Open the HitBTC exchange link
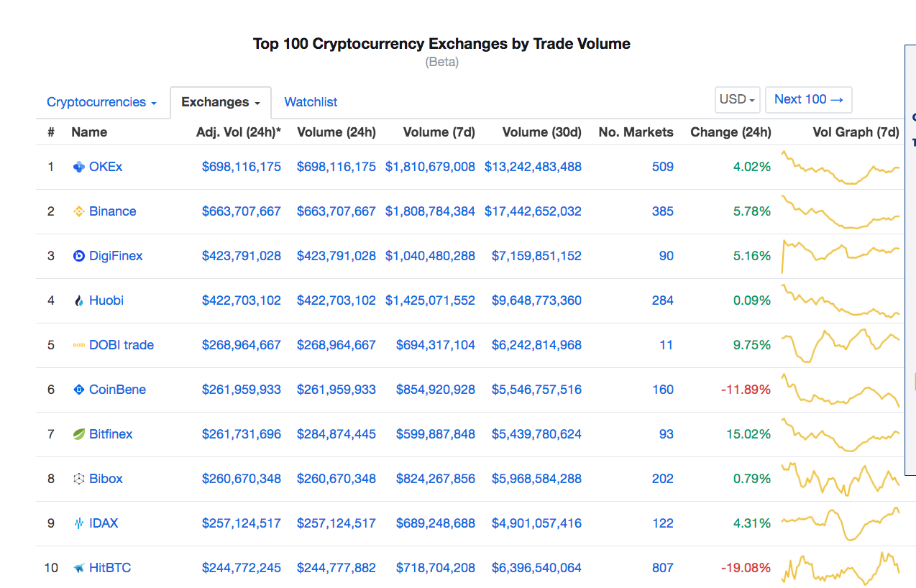Viewport: 916px width, 588px height. pos(110,568)
